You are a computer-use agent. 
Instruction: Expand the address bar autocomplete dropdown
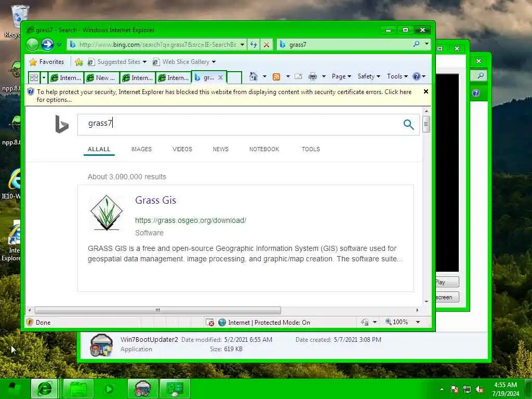coord(242,45)
